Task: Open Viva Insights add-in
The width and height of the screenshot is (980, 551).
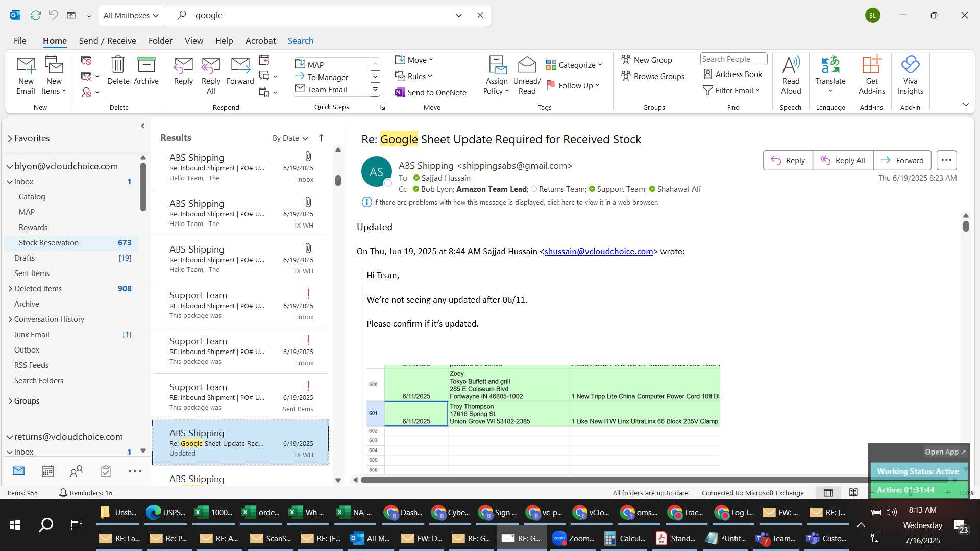Action: tap(910, 76)
